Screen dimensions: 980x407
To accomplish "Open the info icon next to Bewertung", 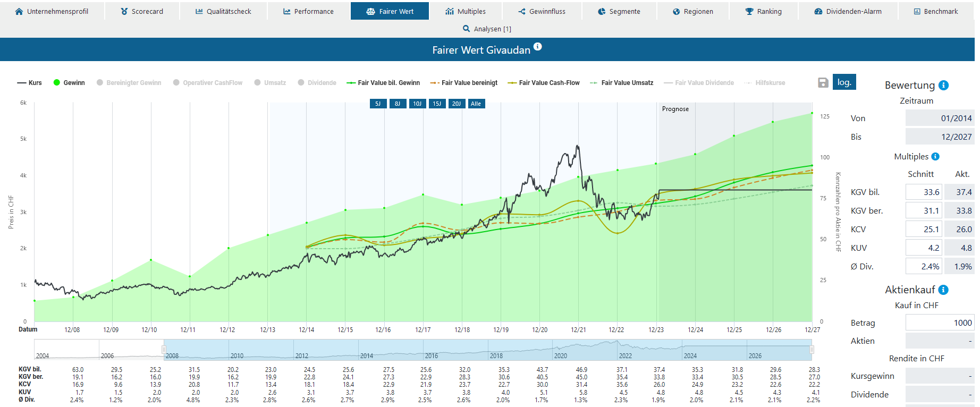I will (x=944, y=85).
